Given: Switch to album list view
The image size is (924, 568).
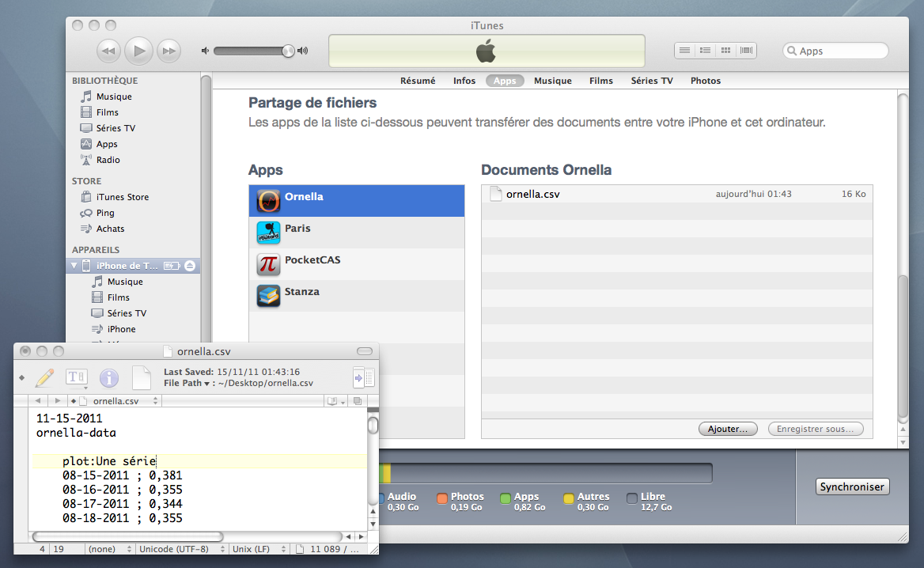Looking at the screenshot, I should coord(705,51).
